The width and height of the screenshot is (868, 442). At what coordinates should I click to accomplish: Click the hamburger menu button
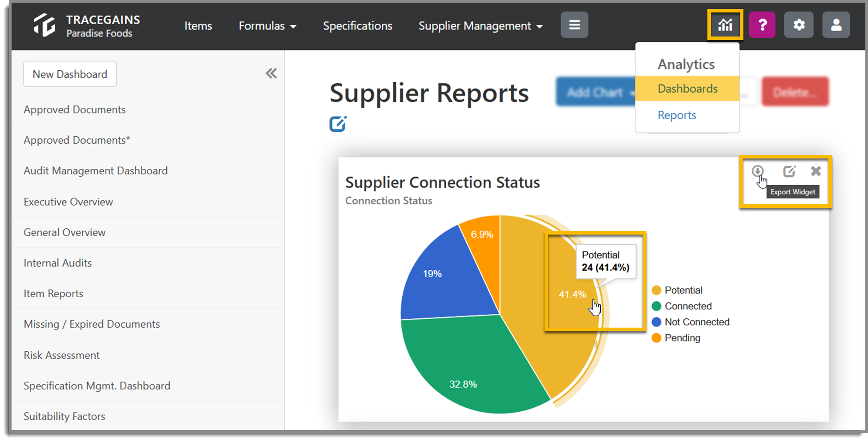(x=574, y=25)
